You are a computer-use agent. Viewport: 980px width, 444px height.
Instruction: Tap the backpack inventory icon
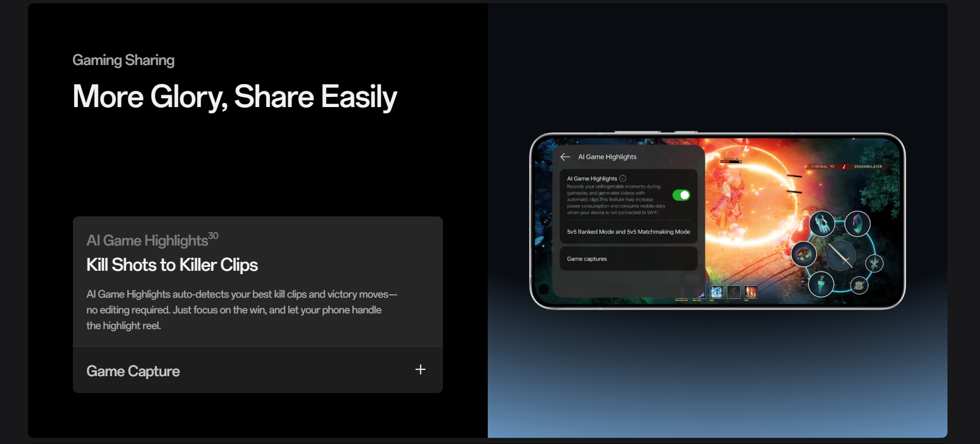pyautogui.click(x=859, y=286)
